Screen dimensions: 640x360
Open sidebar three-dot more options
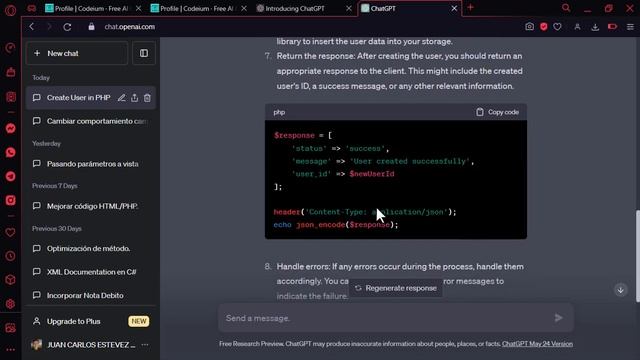(11, 349)
